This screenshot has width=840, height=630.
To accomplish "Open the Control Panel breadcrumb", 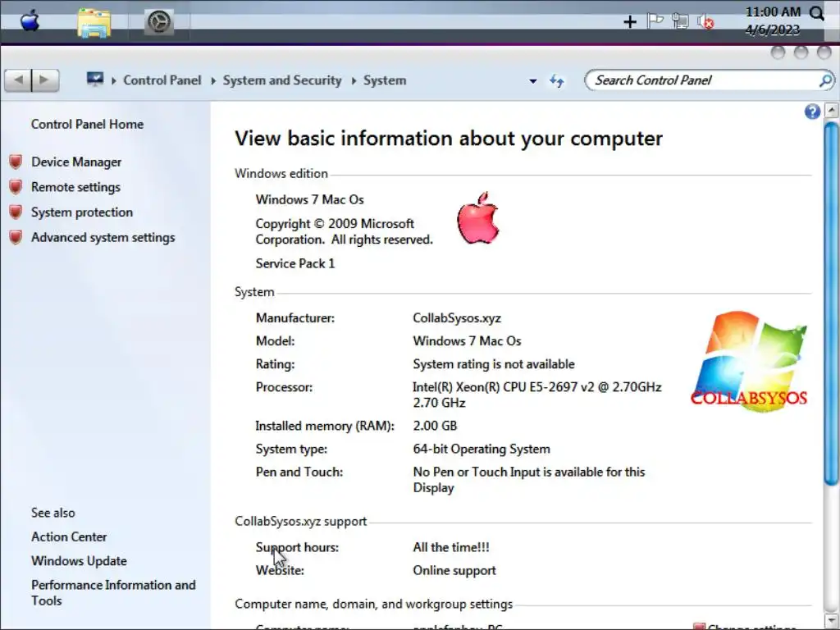I will 162,80.
